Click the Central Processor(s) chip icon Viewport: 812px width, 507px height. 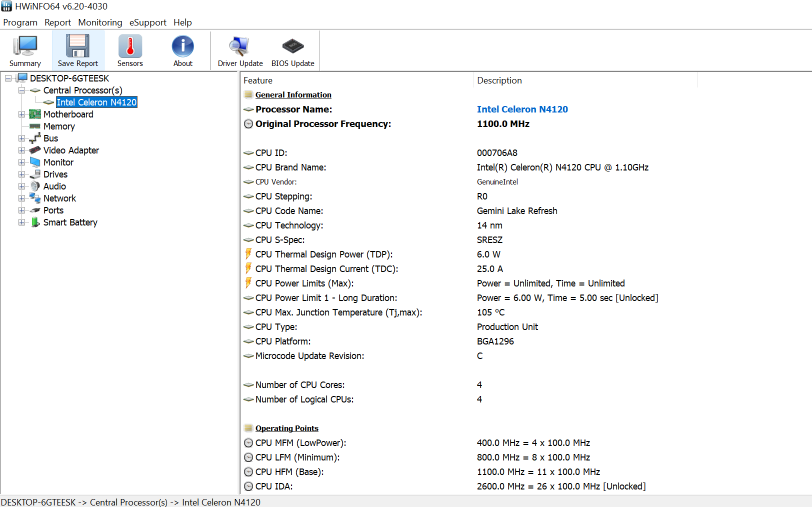(35, 90)
